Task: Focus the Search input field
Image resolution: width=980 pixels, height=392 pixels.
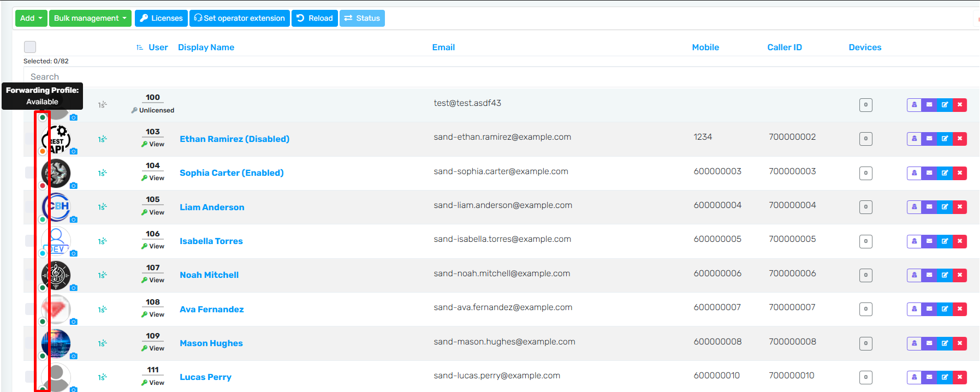Action: click(x=218, y=77)
